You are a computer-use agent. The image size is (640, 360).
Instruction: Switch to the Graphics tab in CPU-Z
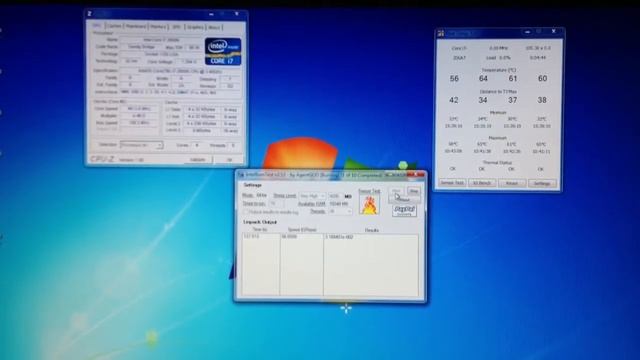(x=196, y=27)
